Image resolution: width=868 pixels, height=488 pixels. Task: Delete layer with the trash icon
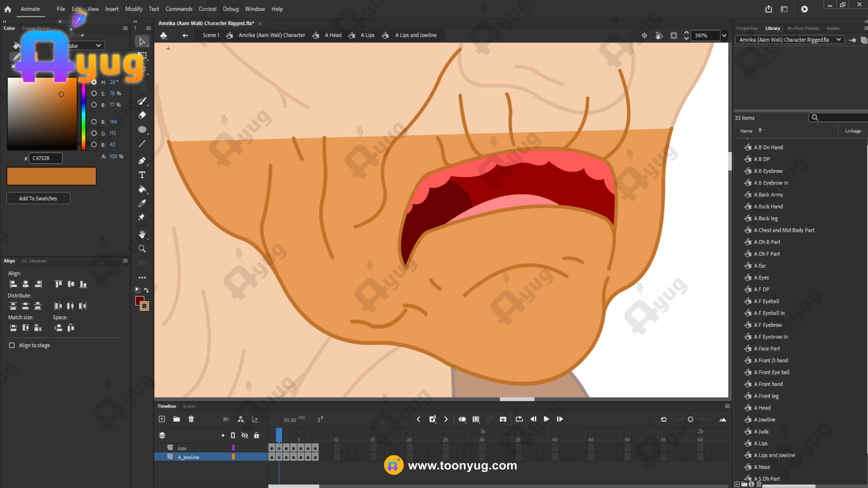pos(191,419)
